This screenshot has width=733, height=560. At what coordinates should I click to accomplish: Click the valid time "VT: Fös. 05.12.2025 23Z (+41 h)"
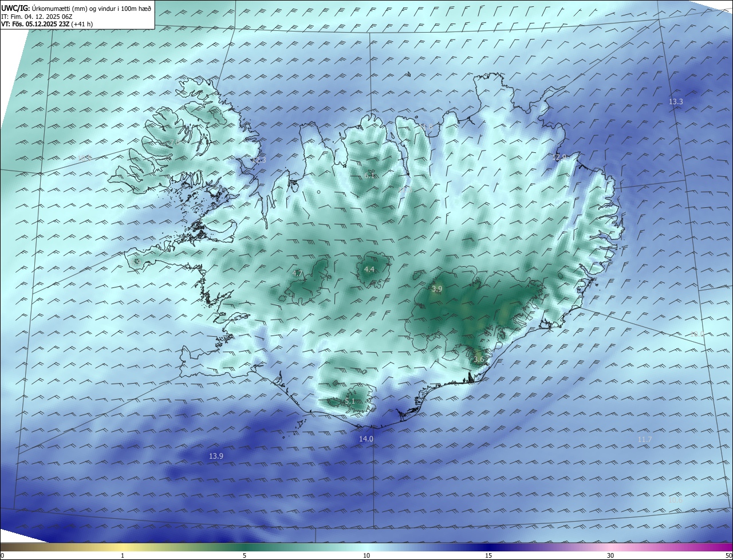click(47, 24)
